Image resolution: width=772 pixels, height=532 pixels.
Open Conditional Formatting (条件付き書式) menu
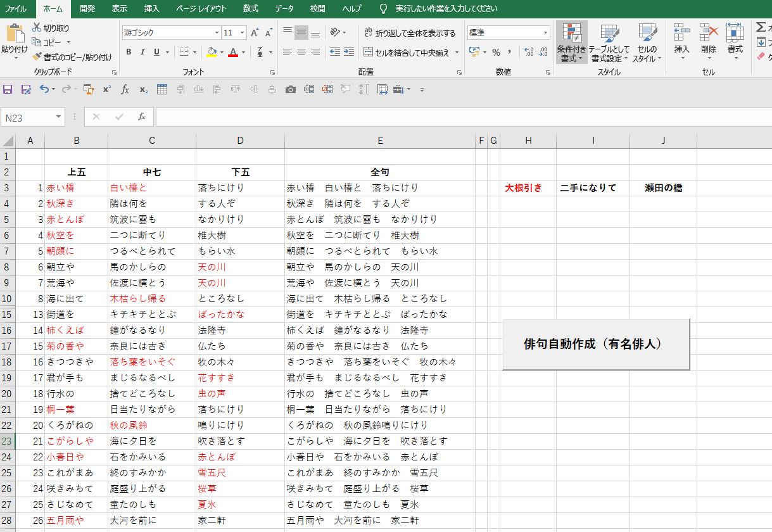571,43
